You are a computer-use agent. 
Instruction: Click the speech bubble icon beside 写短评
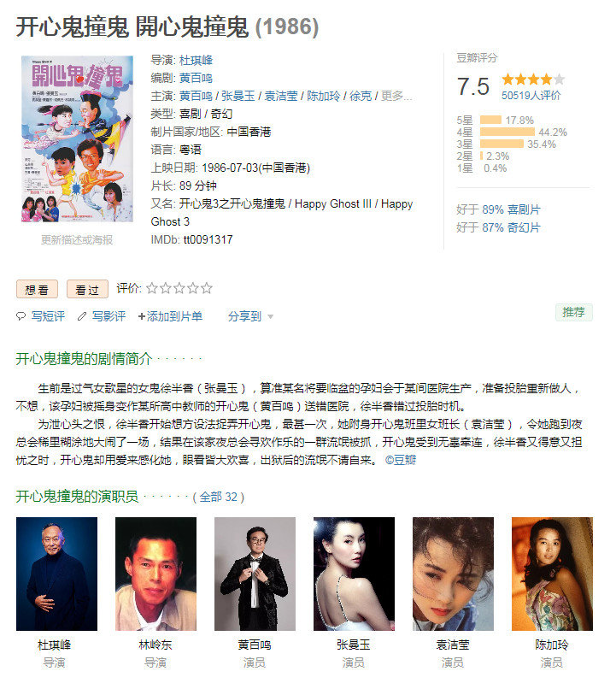(x=21, y=316)
